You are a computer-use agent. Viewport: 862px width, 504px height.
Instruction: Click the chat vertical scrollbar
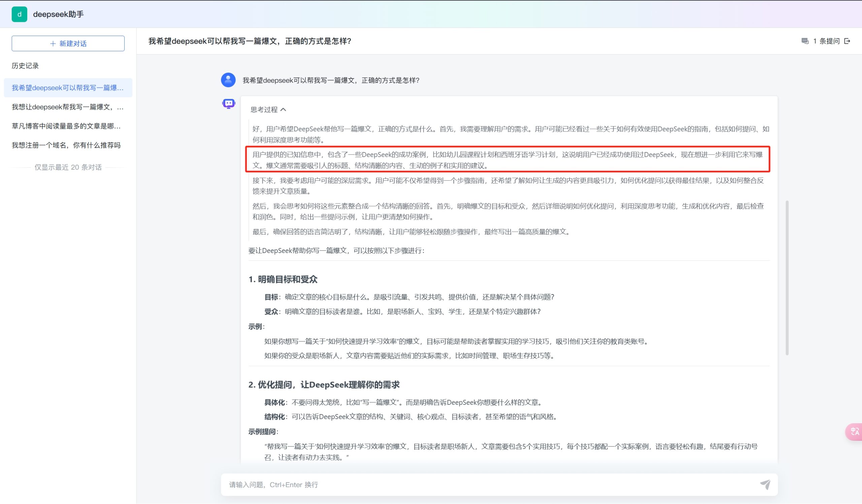(x=787, y=278)
